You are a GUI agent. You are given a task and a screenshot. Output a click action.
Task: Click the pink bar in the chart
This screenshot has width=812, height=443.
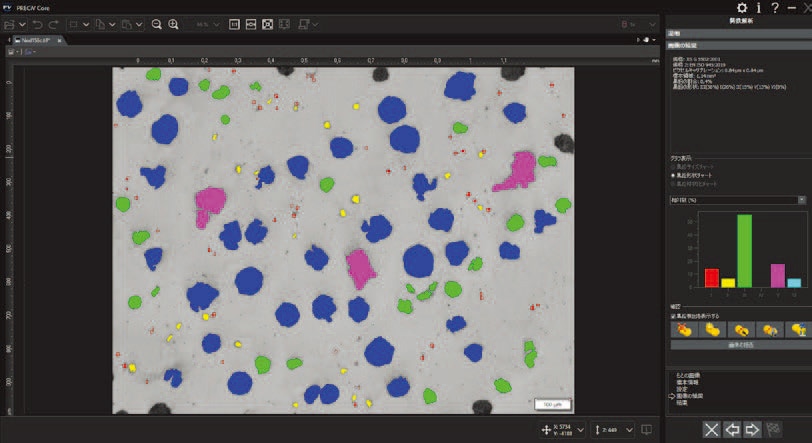point(778,276)
